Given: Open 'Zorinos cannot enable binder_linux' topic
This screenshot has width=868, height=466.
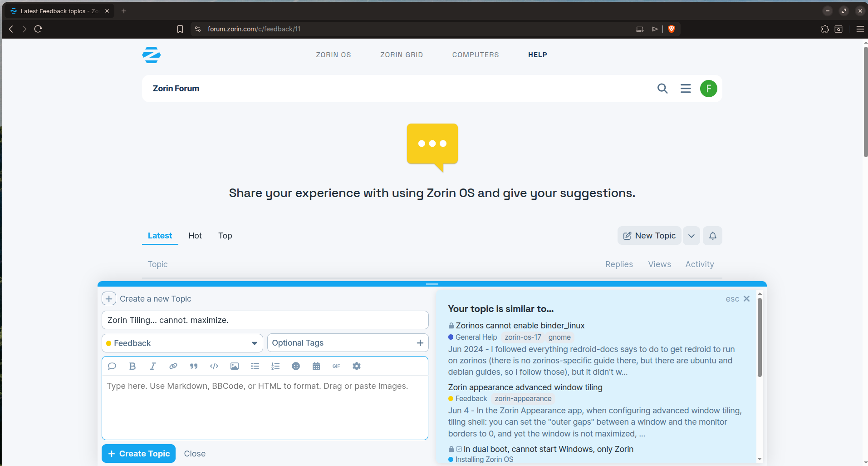Looking at the screenshot, I should pos(520,326).
